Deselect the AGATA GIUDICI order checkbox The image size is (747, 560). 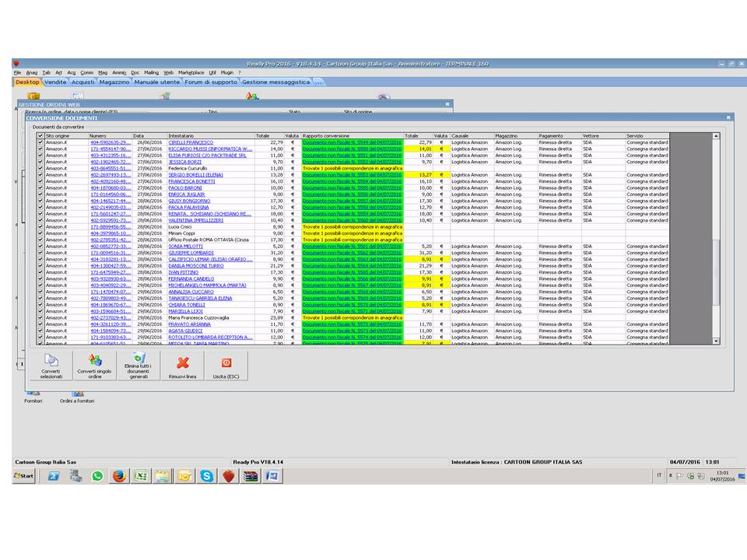point(40,331)
